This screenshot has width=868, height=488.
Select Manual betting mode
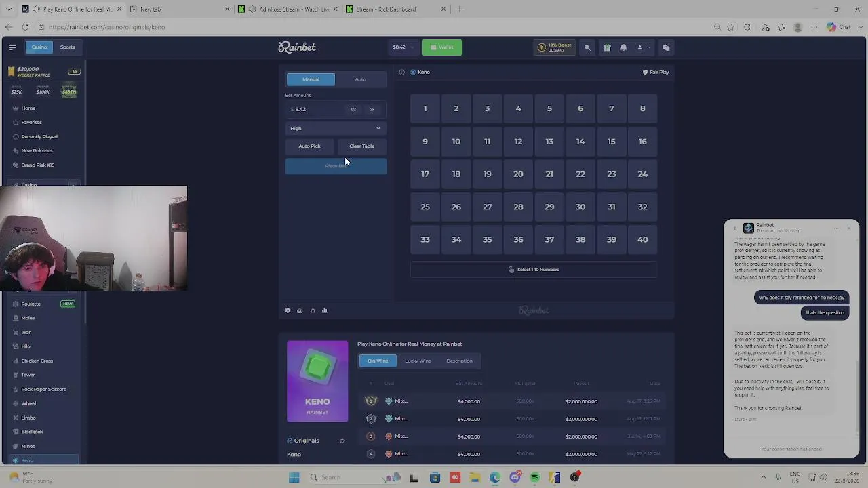coord(311,79)
